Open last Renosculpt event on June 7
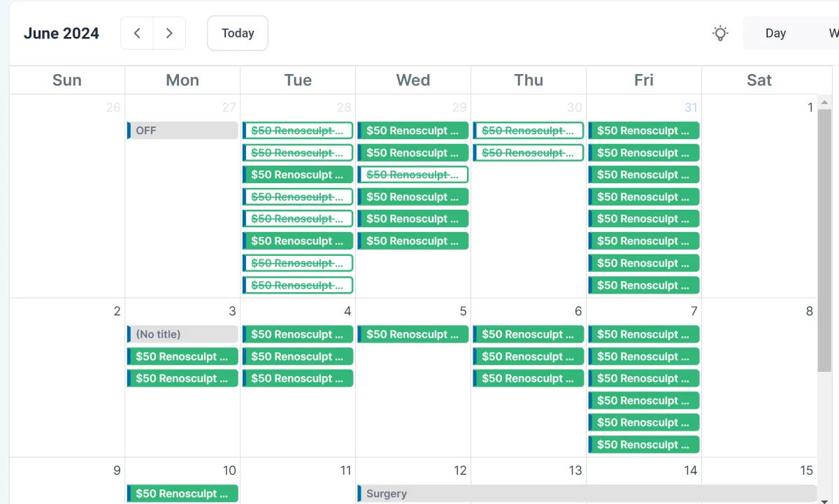839x504 pixels. point(644,445)
